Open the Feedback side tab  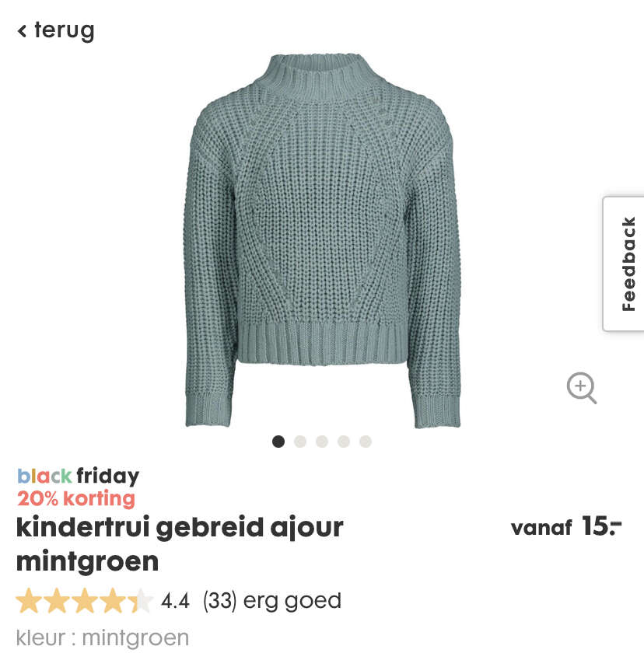[x=624, y=264]
